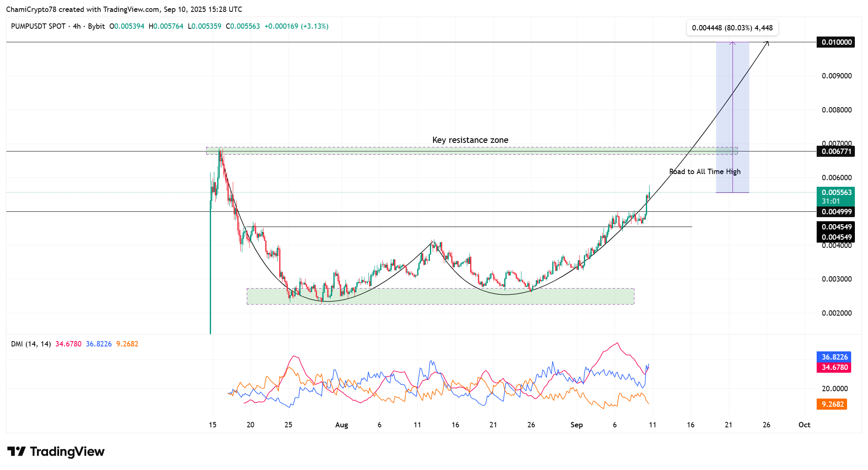This screenshot has width=868, height=470.
Task: Click the red DMI value label 34.6780
Action: click(834, 367)
